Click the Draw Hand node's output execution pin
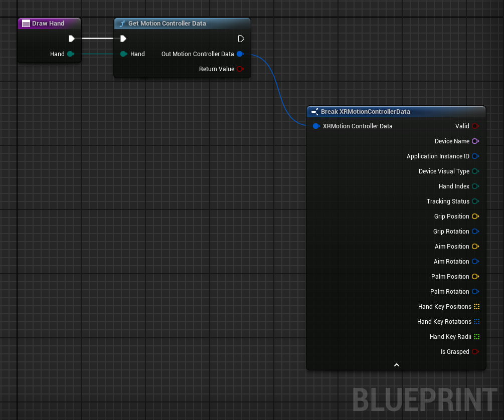Image resolution: width=504 pixels, height=420 pixels. coord(71,39)
